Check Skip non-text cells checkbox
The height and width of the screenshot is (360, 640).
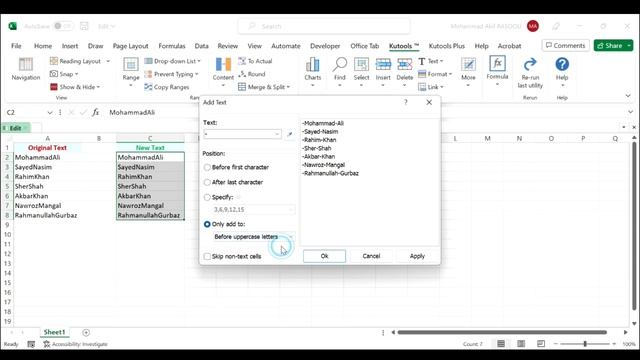207,256
